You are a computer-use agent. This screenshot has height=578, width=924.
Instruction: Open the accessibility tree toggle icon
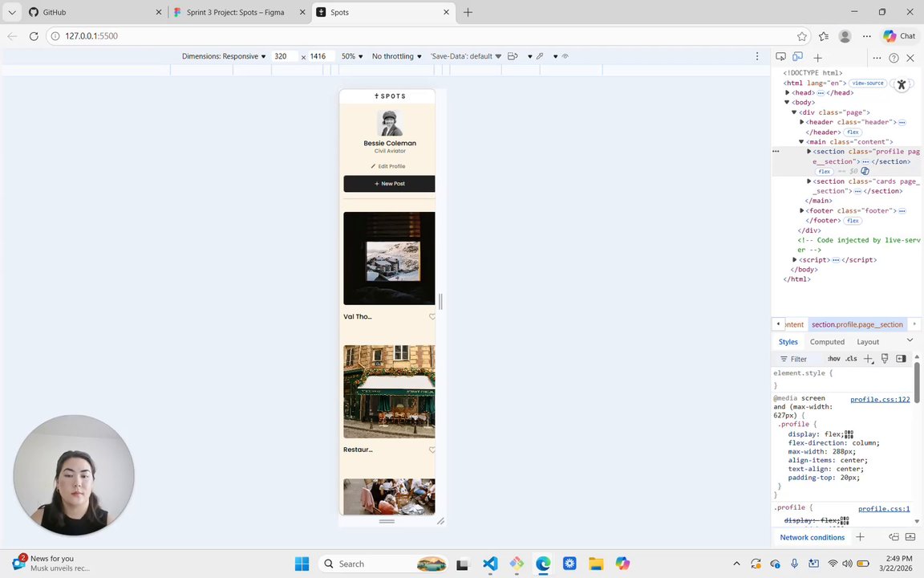(x=902, y=85)
